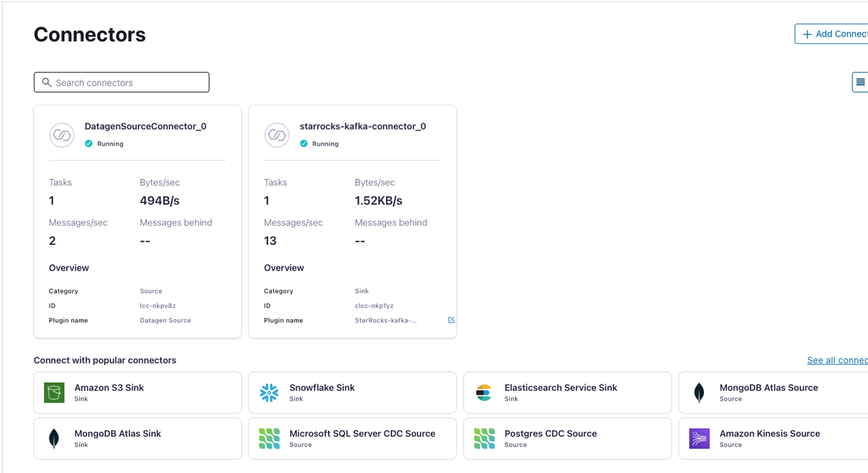Click the Amazon Kinesis Source purple icon
Viewport: 868px width, 473px height.
[699, 438]
